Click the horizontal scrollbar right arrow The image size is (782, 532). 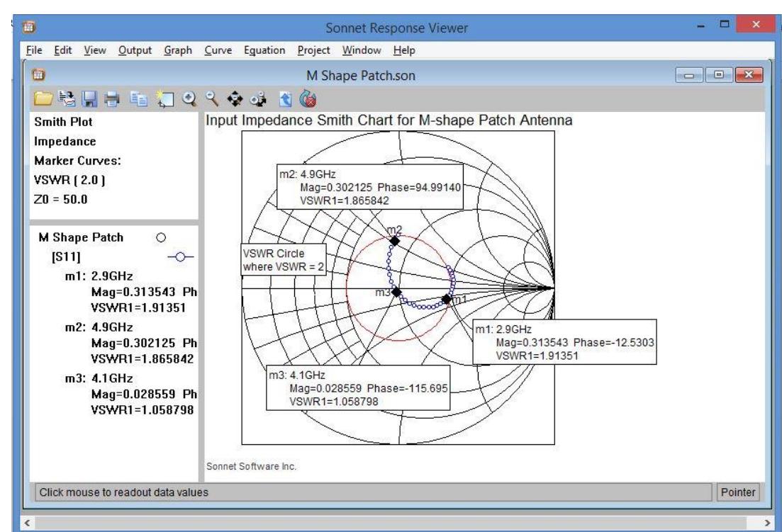click(767, 523)
